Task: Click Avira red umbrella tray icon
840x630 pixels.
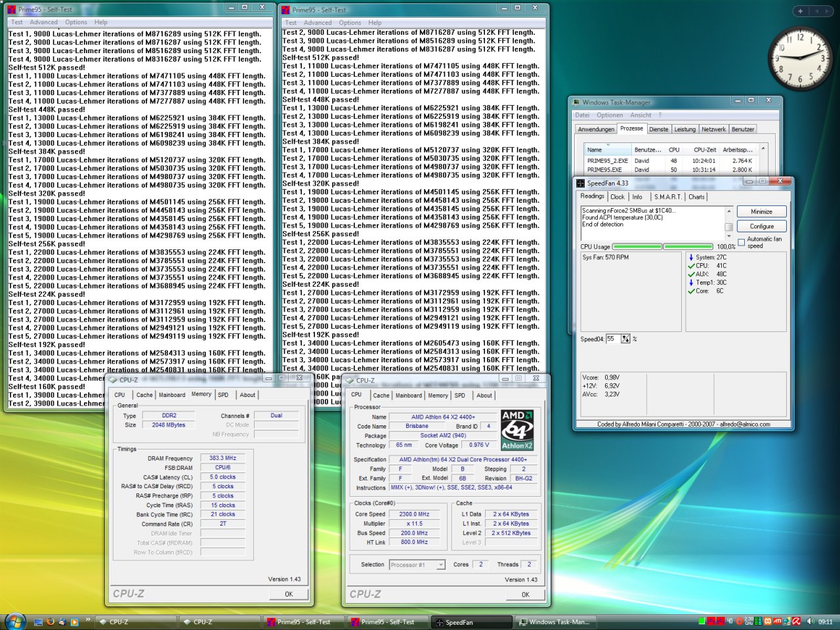Action: pyautogui.click(x=796, y=621)
